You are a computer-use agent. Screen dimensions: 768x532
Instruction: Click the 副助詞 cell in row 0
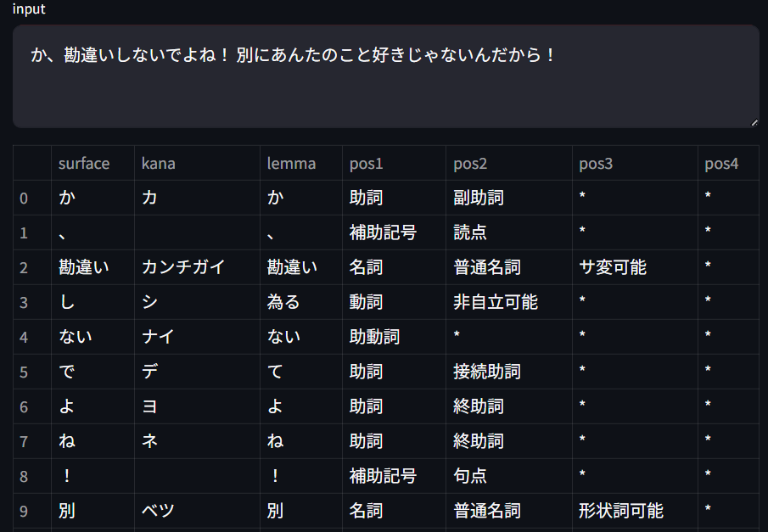[509, 198]
